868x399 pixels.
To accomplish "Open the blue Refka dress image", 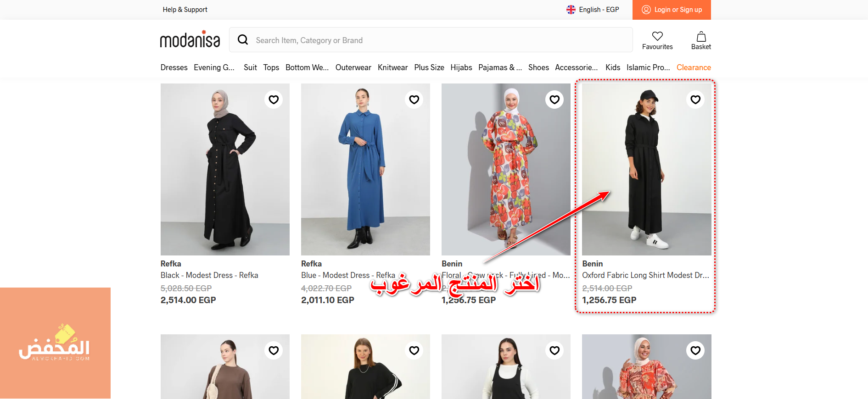I will click(x=365, y=169).
